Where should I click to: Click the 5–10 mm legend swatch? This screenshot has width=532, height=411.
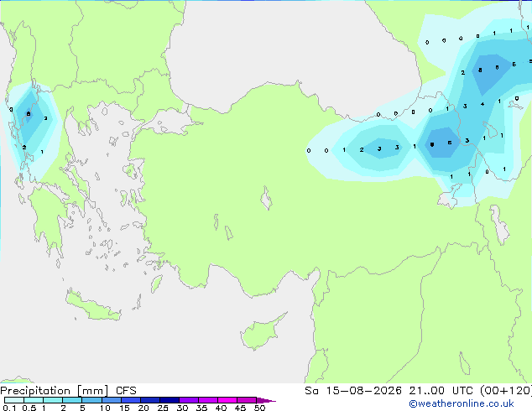tap(92, 400)
